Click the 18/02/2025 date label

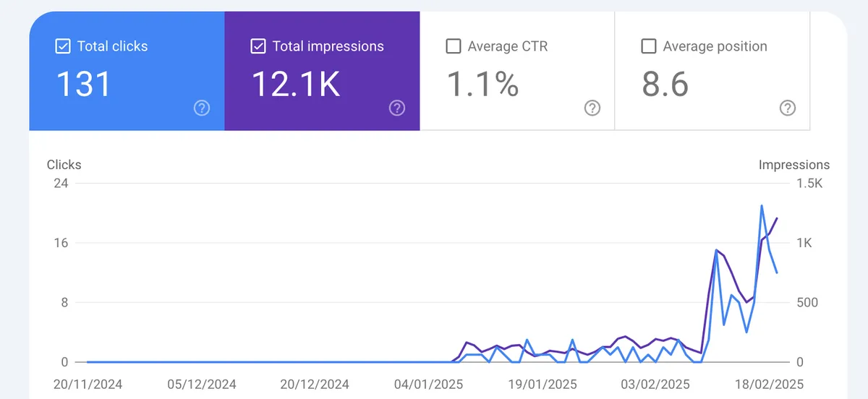768,384
